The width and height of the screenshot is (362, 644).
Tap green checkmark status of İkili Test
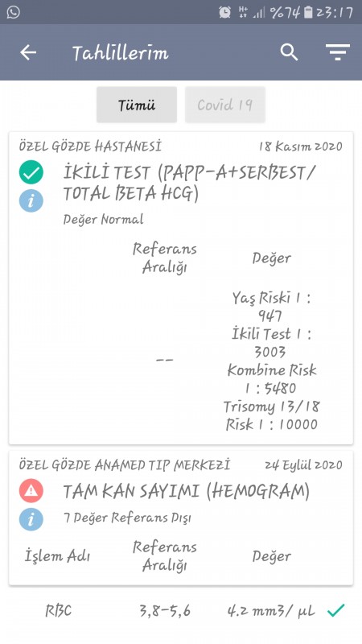click(31, 172)
